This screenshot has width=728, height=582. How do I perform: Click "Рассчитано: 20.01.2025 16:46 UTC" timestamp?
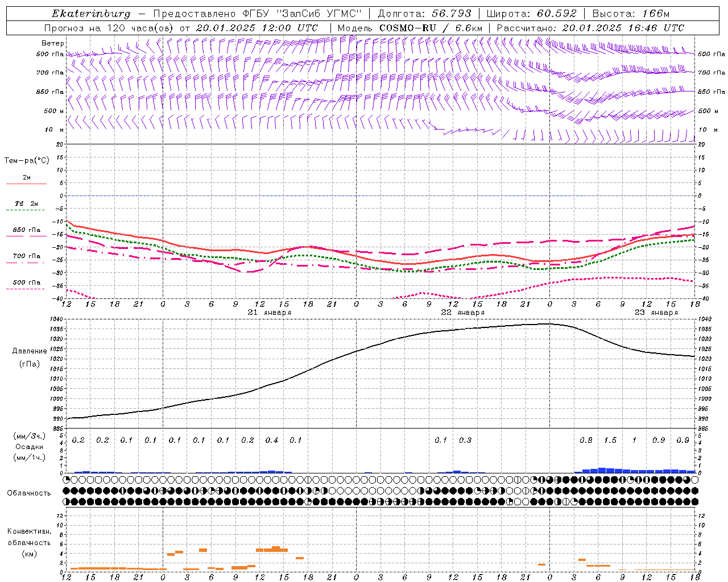tap(590, 28)
